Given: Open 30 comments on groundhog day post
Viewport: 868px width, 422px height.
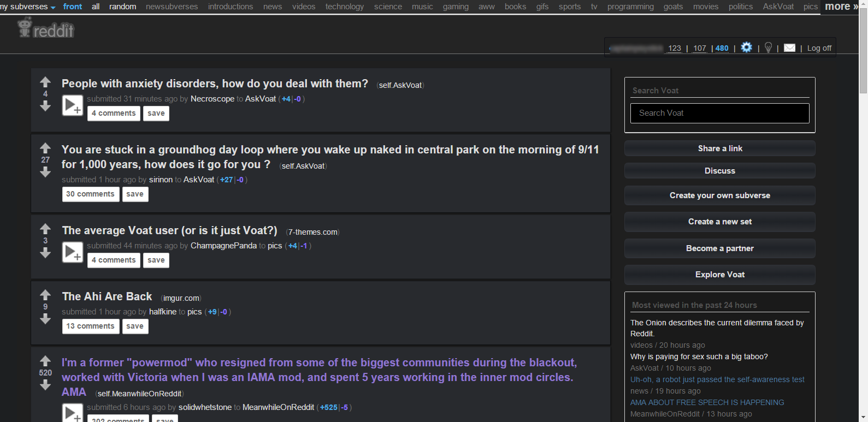Looking at the screenshot, I should click(91, 194).
